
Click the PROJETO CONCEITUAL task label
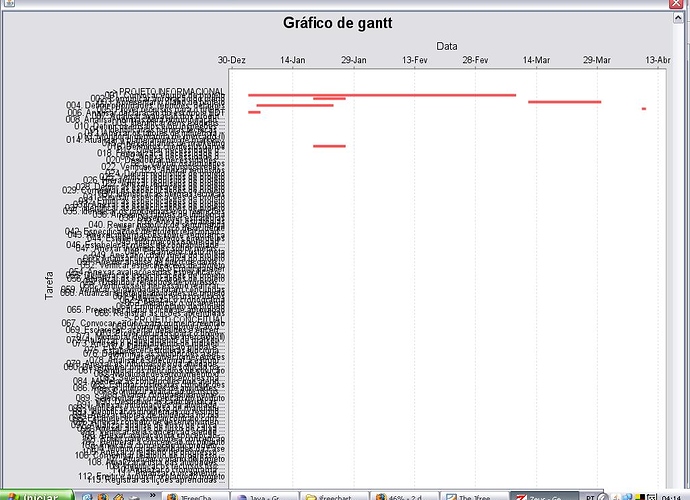coord(179,320)
